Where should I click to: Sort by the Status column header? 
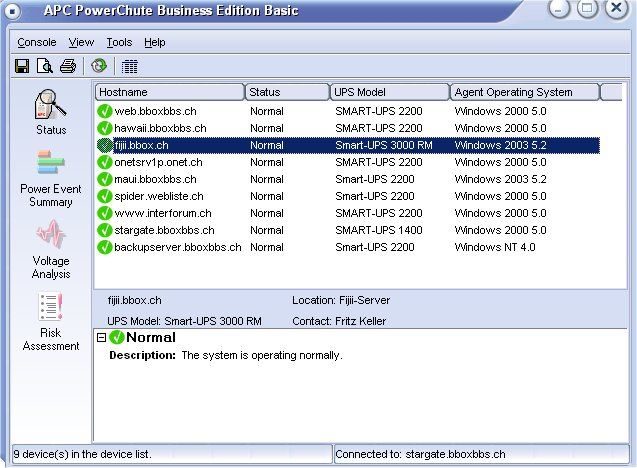(x=287, y=92)
